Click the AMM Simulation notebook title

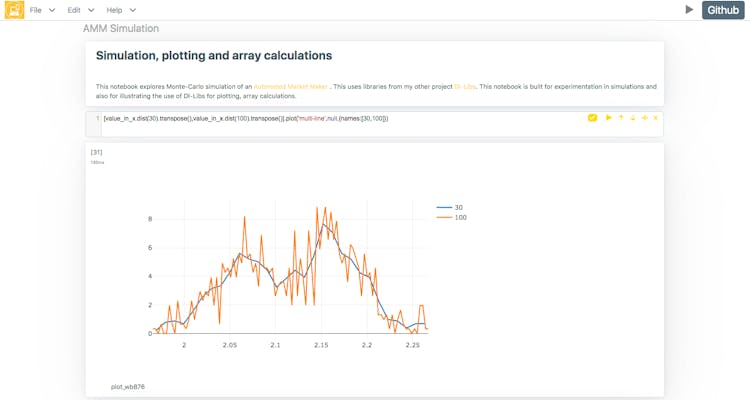click(120, 28)
